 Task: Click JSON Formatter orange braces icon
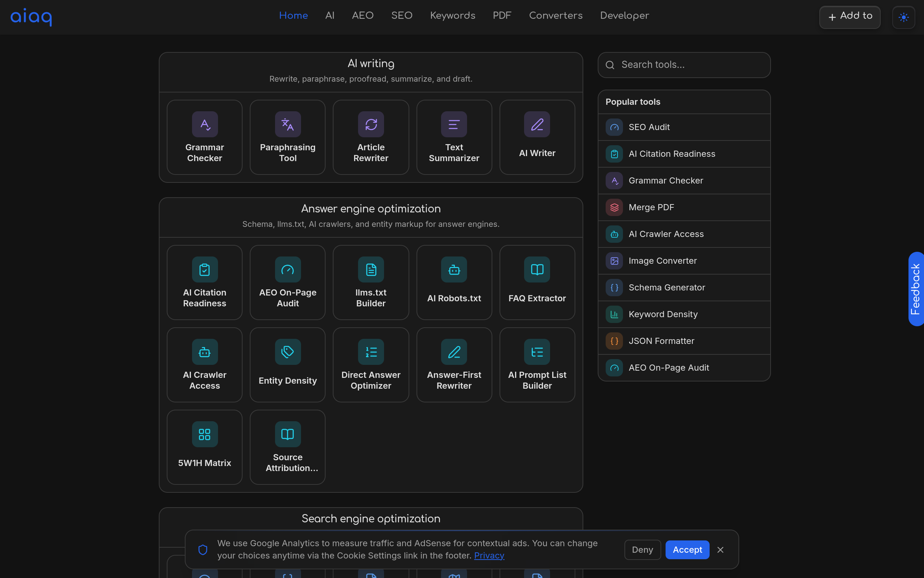click(614, 341)
